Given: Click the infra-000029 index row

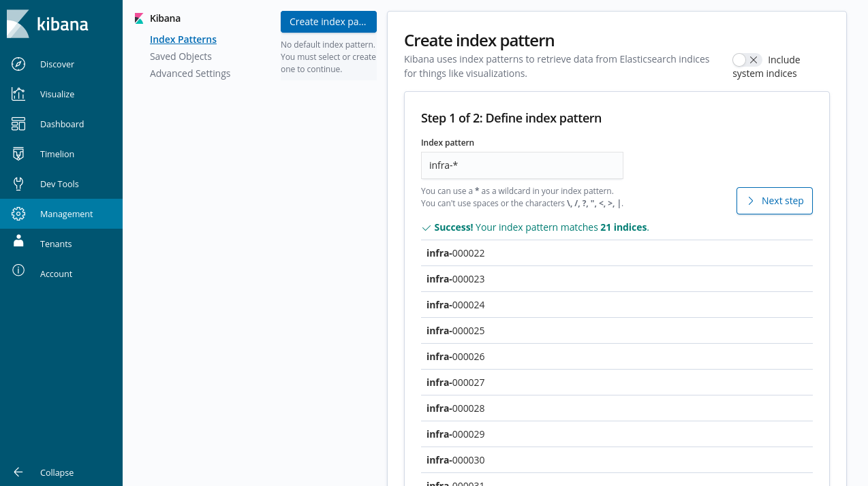Looking at the screenshot, I should tap(617, 434).
